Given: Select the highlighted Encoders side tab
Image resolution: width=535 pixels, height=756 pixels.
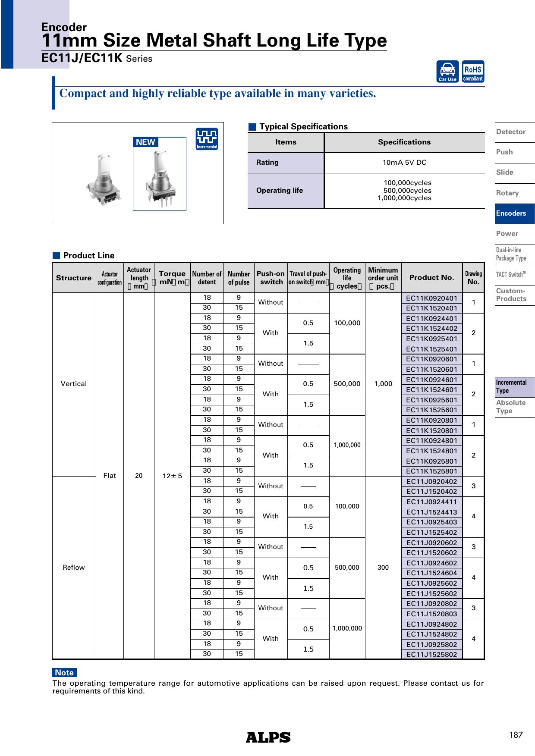Looking at the screenshot, I should coord(511,213).
